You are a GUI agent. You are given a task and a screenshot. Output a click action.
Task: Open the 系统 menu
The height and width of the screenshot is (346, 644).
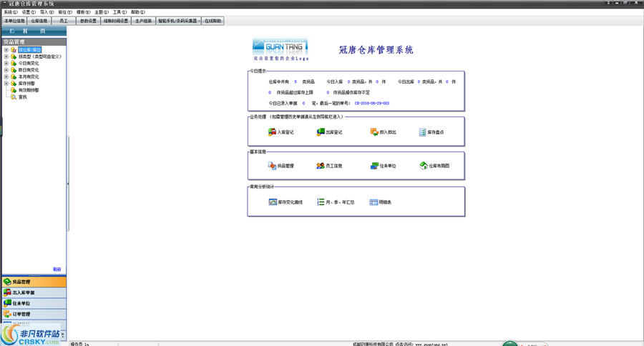point(11,12)
